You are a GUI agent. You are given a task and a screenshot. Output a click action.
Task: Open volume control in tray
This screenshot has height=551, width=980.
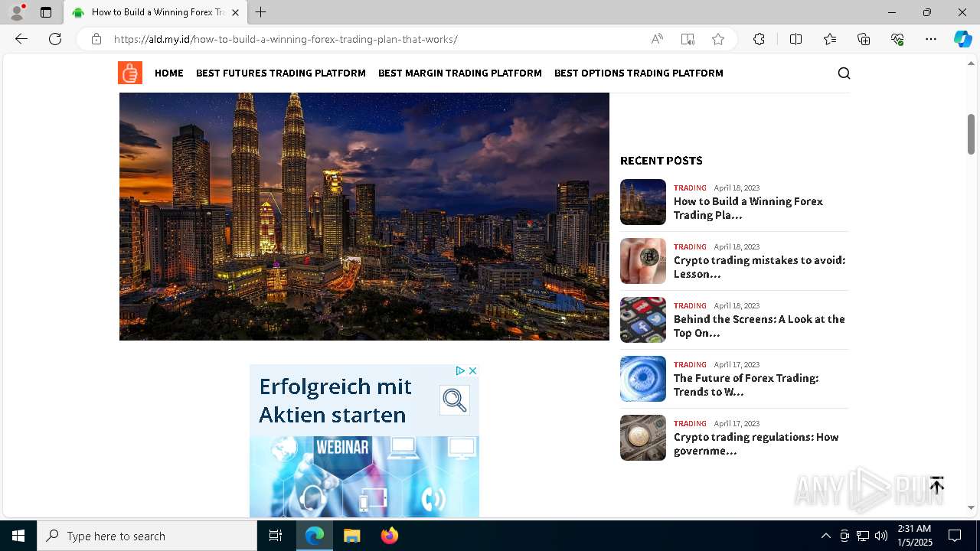point(881,536)
